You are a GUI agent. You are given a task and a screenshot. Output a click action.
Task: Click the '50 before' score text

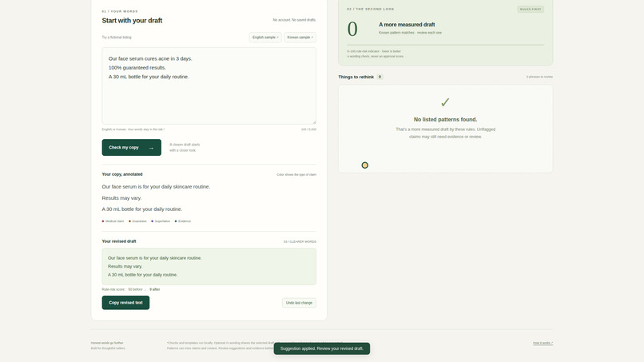pos(135,289)
